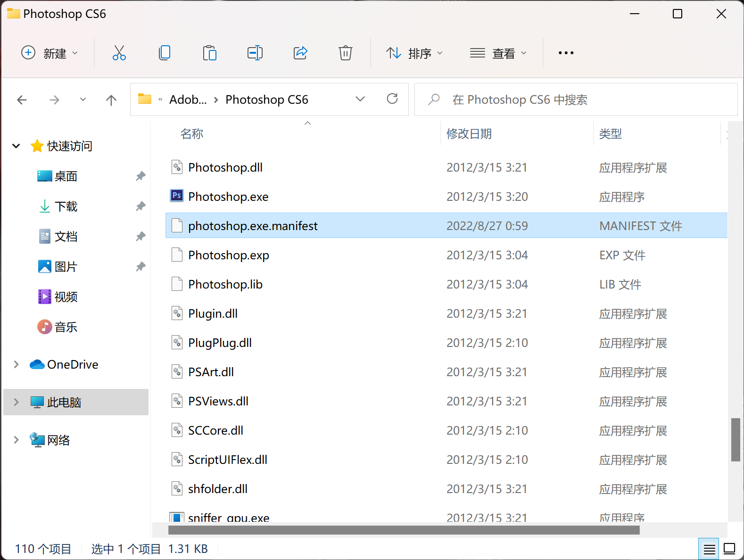The height and width of the screenshot is (560, 744).
Task: Sort by 修改日期 column header
Action: 469,134
